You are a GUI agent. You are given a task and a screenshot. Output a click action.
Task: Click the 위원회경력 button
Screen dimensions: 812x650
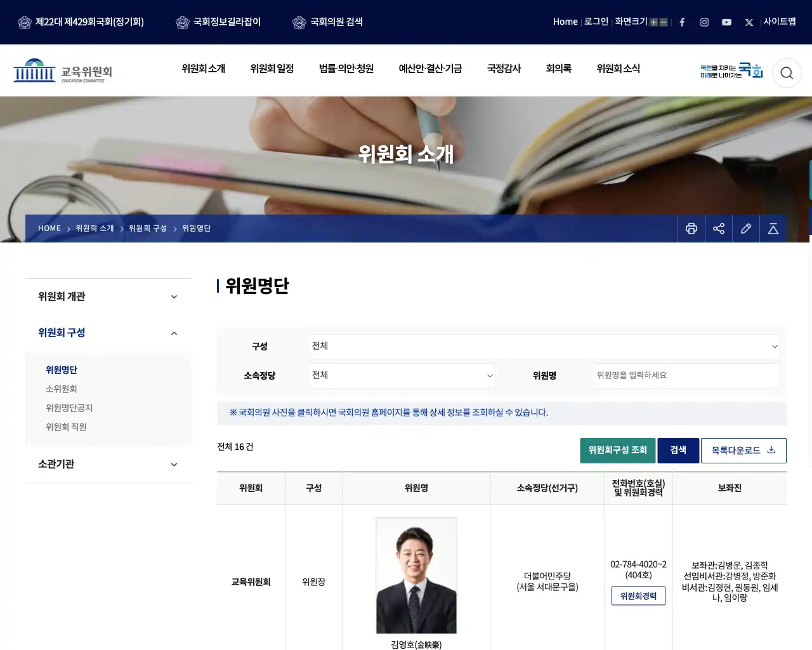pyautogui.click(x=638, y=596)
